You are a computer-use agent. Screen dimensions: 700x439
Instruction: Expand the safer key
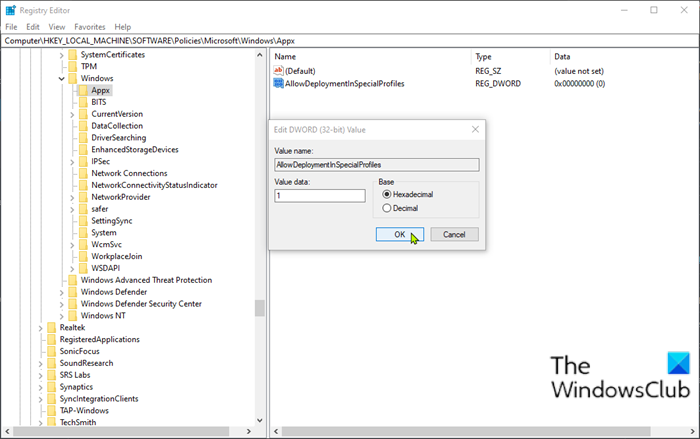pyautogui.click(x=72, y=209)
